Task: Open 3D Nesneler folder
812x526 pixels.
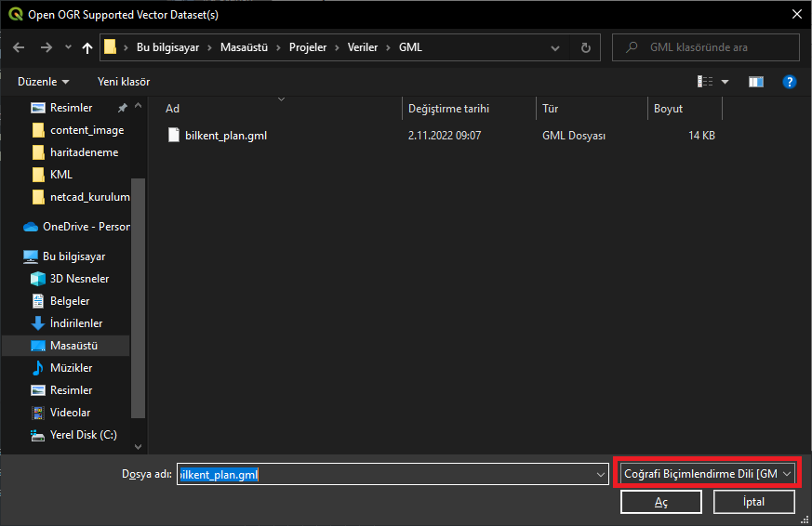Action: (x=79, y=278)
